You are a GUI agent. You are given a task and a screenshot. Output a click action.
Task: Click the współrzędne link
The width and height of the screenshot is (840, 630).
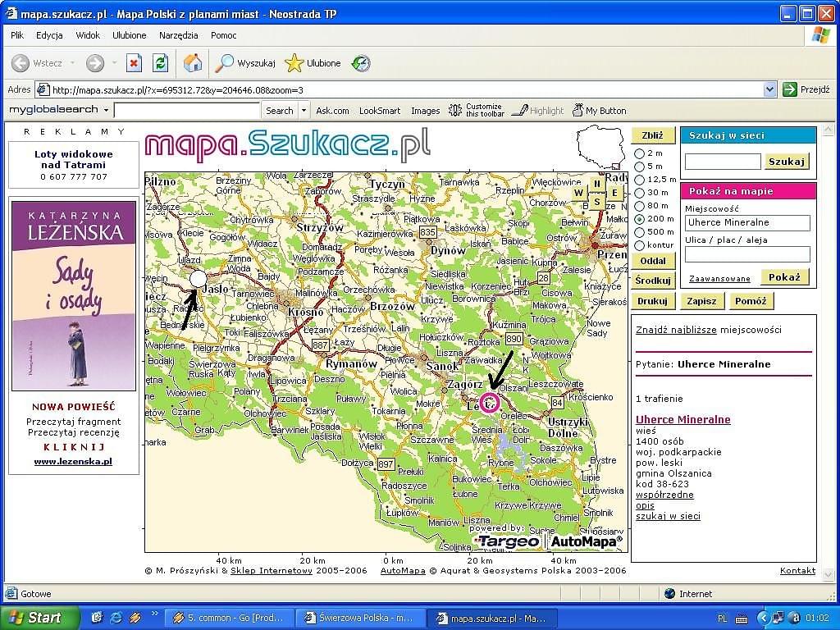[x=664, y=495]
